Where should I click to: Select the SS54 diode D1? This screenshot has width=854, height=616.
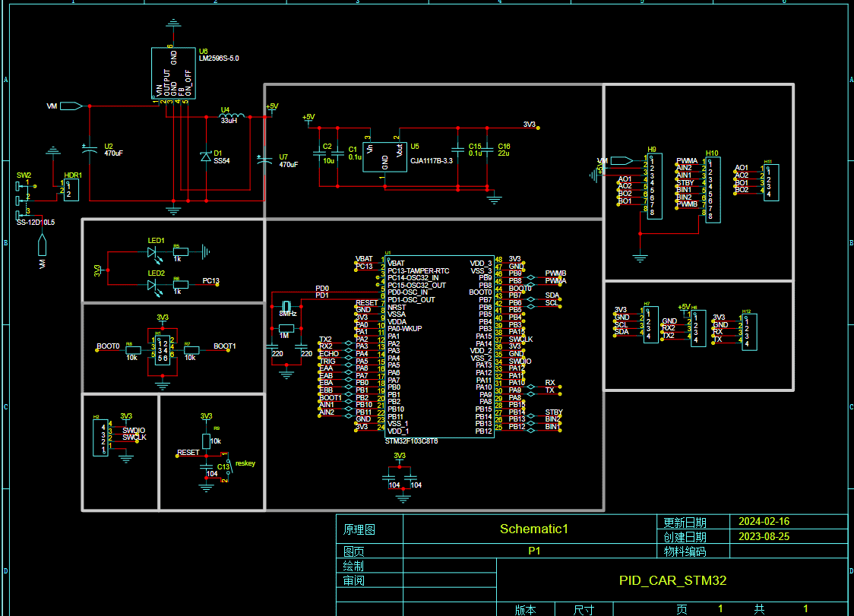tap(205, 156)
